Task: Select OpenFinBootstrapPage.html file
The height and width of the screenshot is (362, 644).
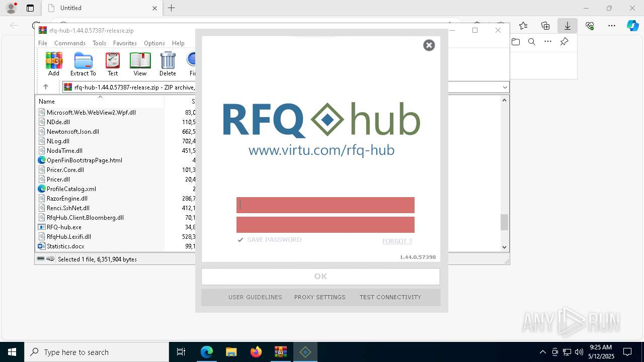Action: point(85,160)
